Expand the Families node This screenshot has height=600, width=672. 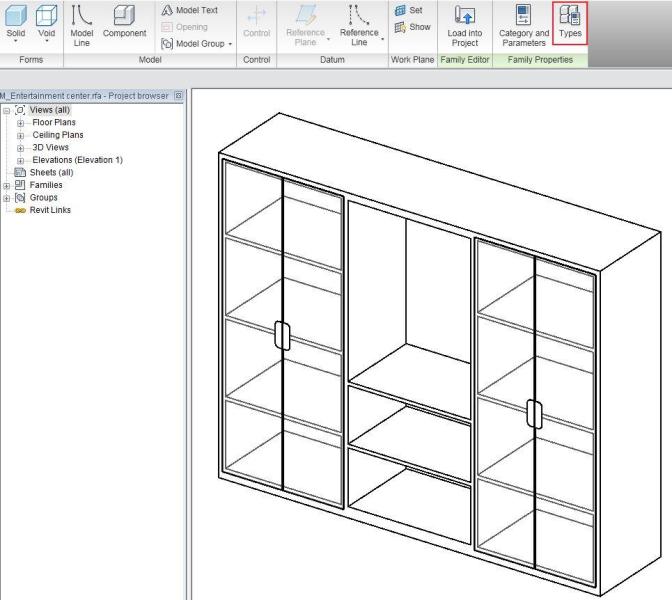6,186
